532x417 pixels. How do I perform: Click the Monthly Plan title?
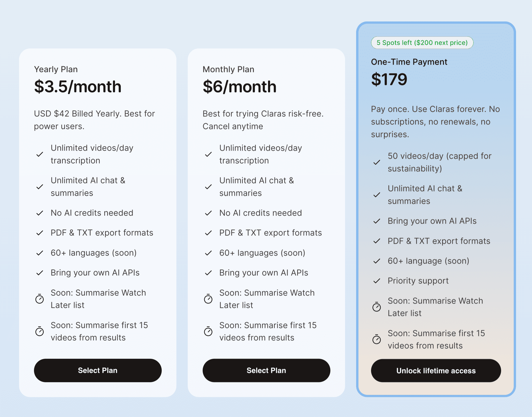pyautogui.click(x=228, y=69)
